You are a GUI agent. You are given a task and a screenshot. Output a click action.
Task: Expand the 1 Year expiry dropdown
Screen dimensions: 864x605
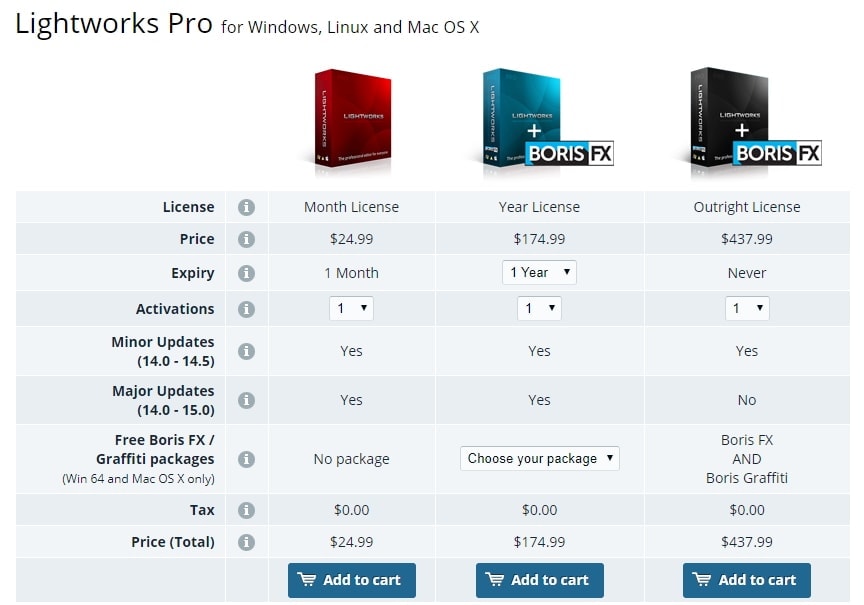[539, 272]
